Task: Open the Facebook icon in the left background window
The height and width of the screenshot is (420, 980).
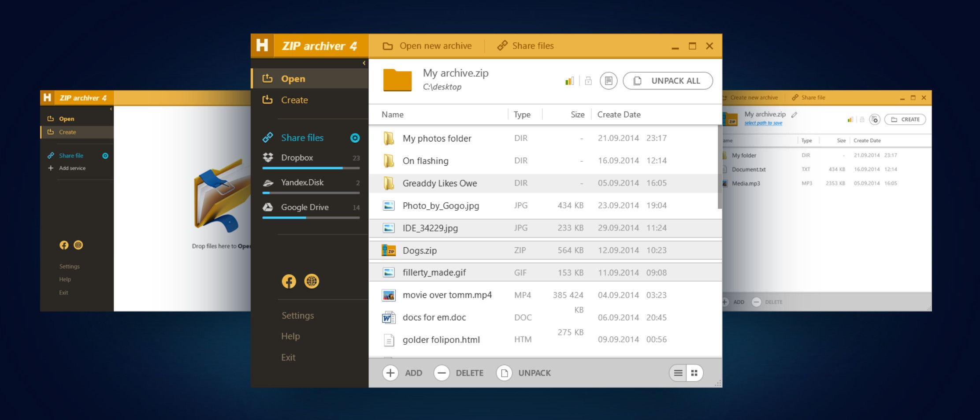Action: 64,245
